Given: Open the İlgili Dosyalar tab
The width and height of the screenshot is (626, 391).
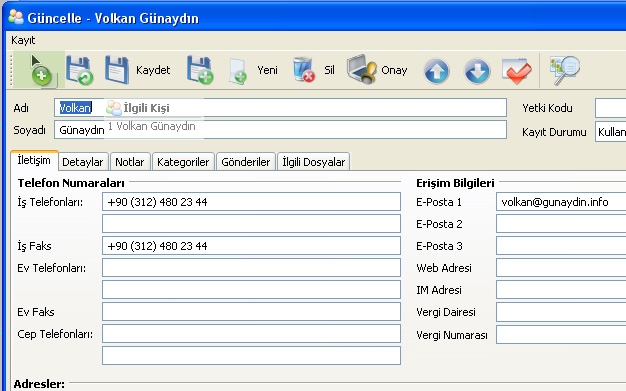Looking at the screenshot, I should click(313, 162).
